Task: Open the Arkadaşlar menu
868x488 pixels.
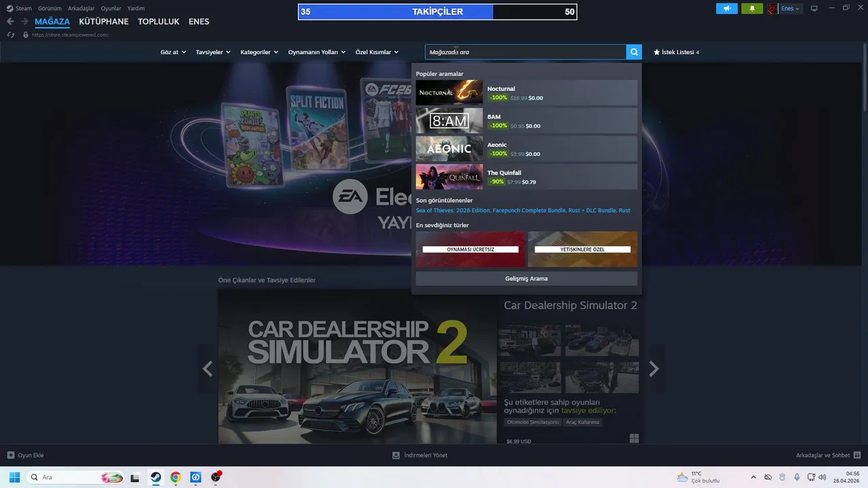Action: coord(81,9)
